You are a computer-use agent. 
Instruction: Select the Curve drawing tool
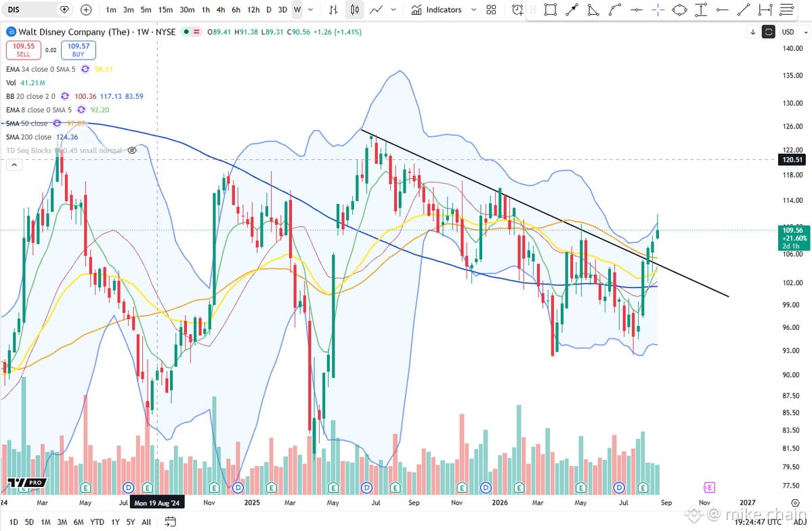pyautogui.click(x=615, y=9)
